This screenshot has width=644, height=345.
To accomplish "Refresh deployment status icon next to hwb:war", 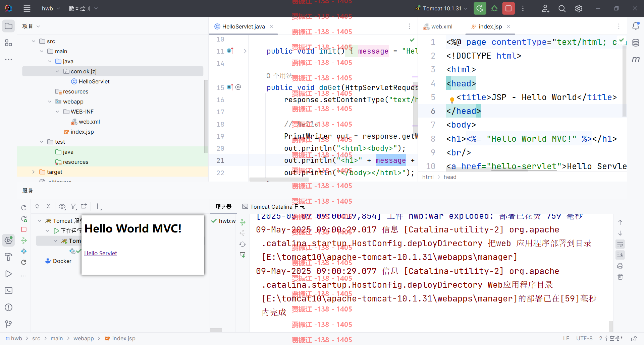I will pyautogui.click(x=243, y=244).
